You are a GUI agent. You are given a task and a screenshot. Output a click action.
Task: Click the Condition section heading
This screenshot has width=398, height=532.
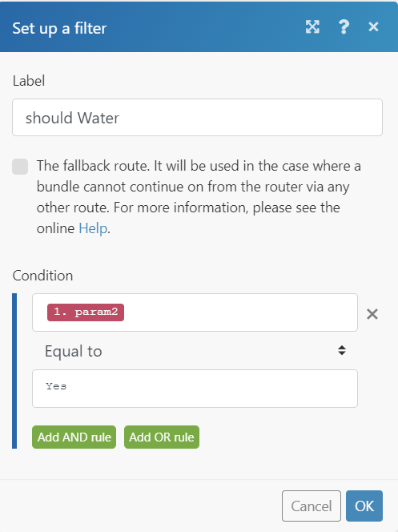pyautogui.click(x=42, y=276)
